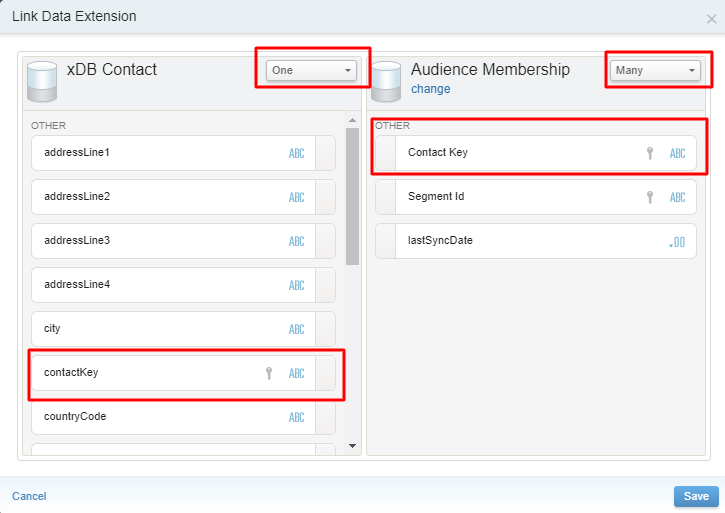Click the .00 numeric type icon on lastSyncDate
725x513 pixels.
coord(677,241)
